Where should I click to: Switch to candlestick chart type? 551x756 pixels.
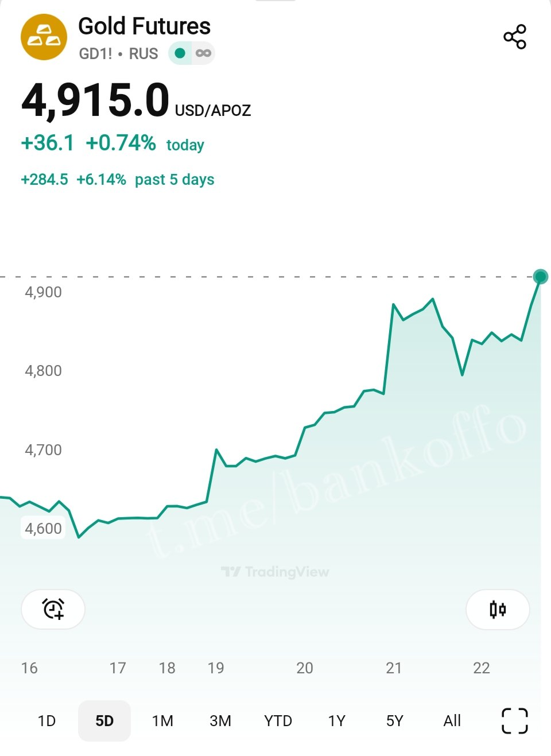[x=497, y=609]
